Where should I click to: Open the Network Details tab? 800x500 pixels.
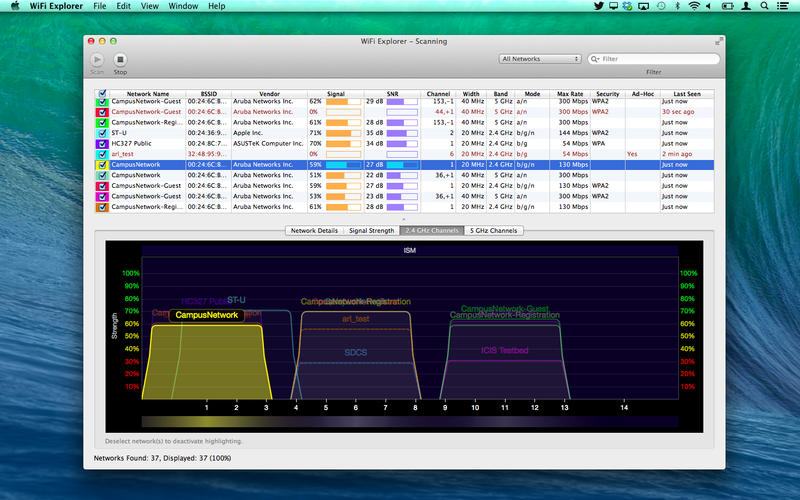[x=315, y=230]
